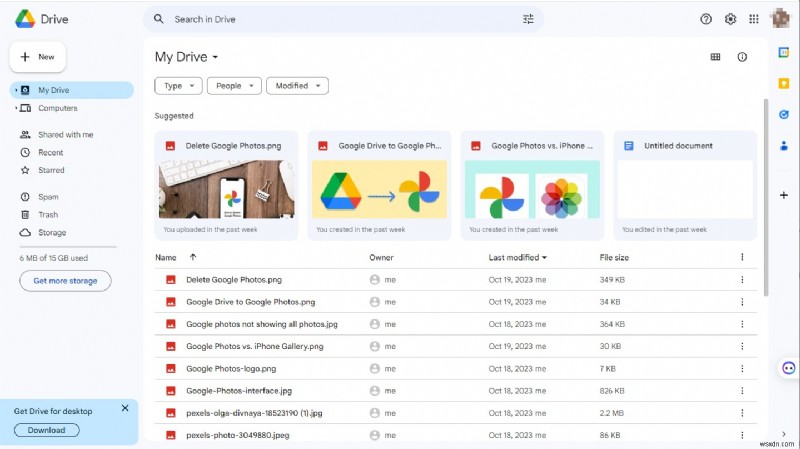Viewport: 800px width, 449px height.
Task: Collapse the side panel arrow at bottom right
Action: coord(784,434)
